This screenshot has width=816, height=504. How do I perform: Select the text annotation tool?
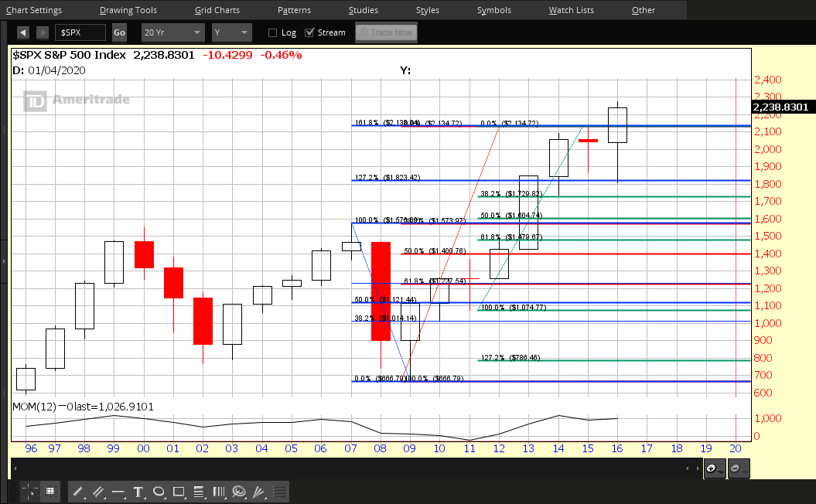click(138, 492)
